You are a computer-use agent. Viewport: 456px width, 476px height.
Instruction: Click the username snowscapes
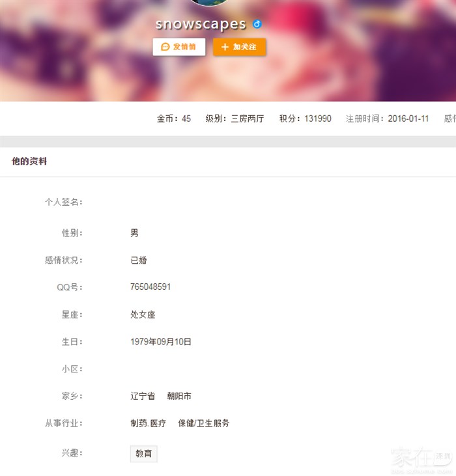point(201,25)
